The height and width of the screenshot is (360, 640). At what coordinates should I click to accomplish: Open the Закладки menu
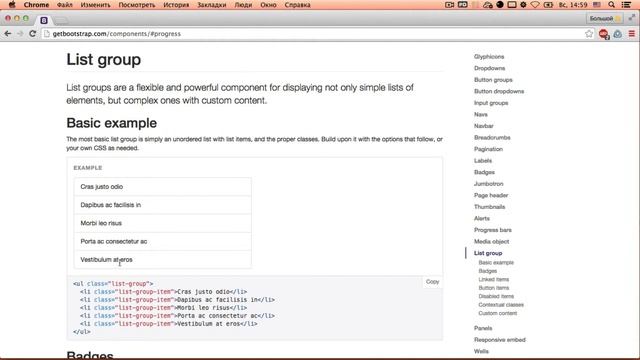pos(211,5)
